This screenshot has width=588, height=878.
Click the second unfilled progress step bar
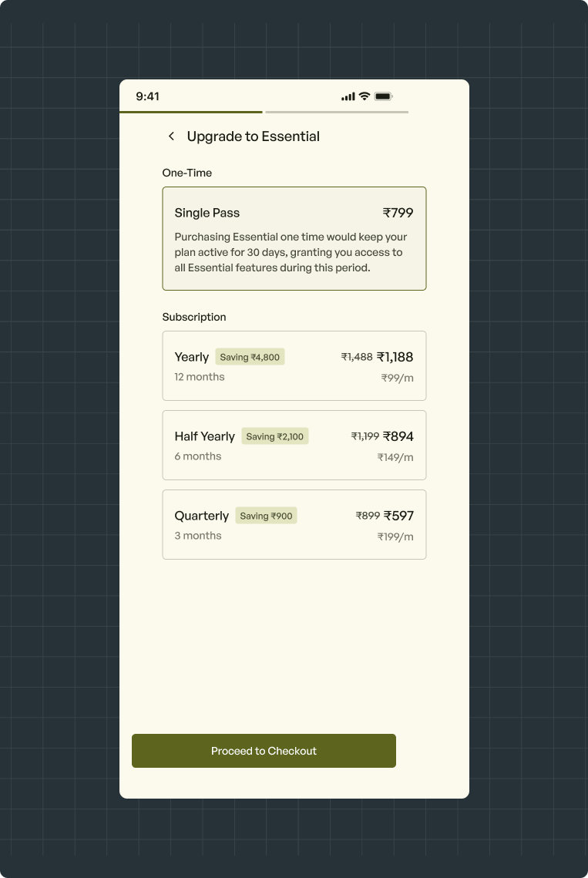[x=337, y=112]
